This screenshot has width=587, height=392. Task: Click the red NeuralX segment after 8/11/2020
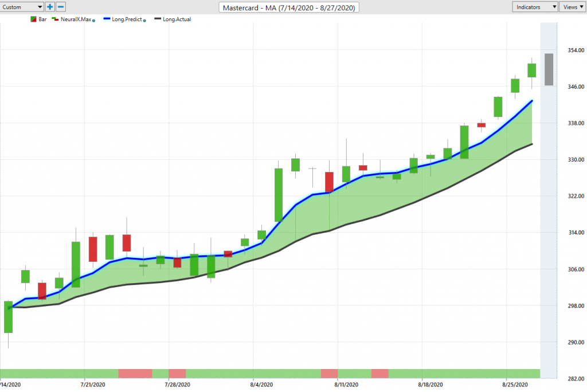click(x=380, y=373)
